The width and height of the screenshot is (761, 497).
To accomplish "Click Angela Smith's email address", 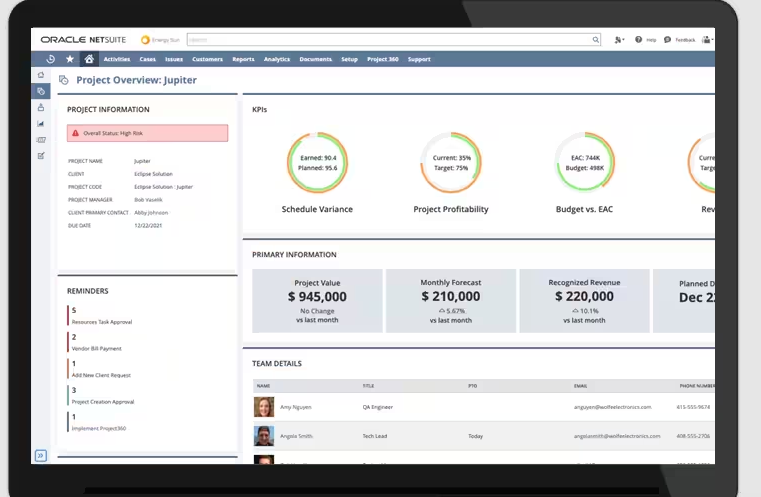I will coord(617,436).
